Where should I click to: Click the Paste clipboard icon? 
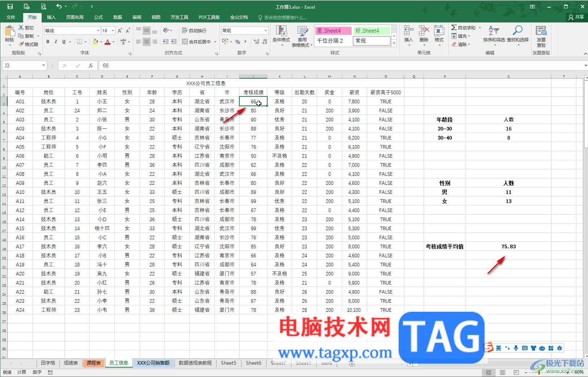click(x=10, y=31)
